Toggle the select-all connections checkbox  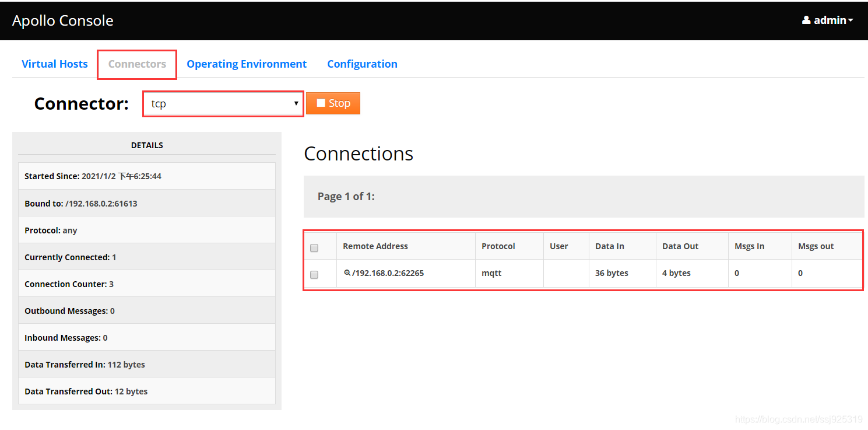point(314,248)
